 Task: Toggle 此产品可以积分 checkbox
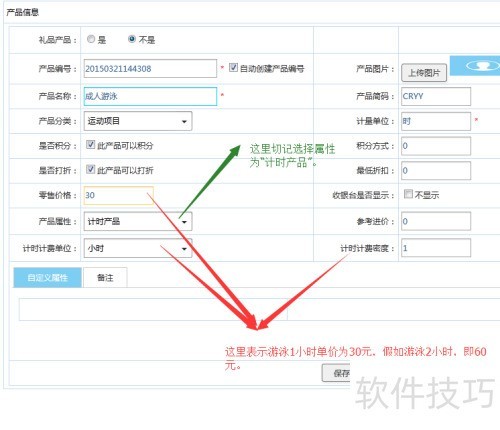pyautogui.click(x=90, y=144)
